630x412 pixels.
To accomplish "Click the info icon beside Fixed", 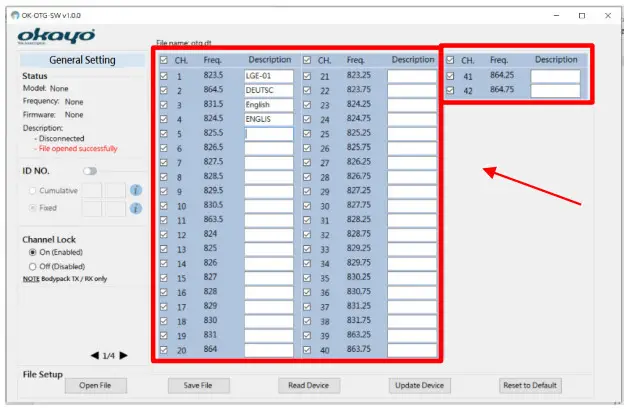I will click(136, 208).
